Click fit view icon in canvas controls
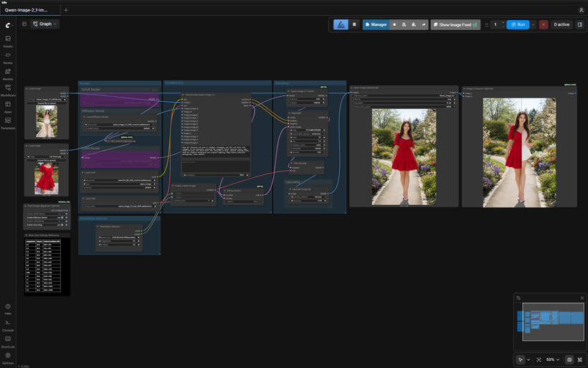 (539, 359)
